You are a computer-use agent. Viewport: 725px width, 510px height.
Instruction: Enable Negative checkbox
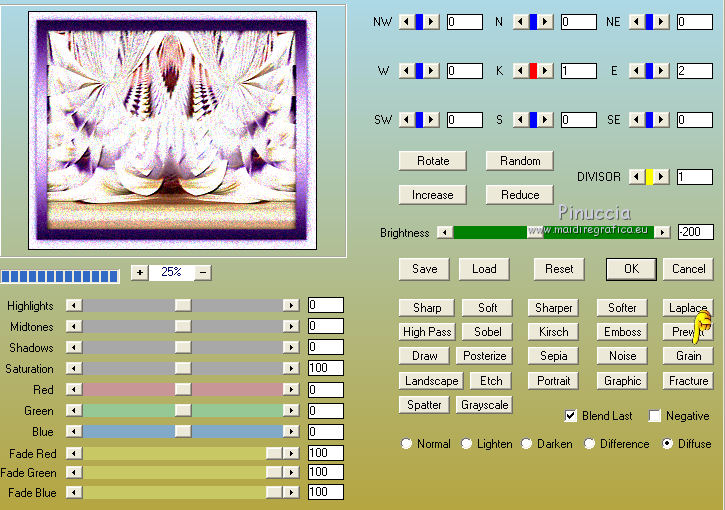655,416
